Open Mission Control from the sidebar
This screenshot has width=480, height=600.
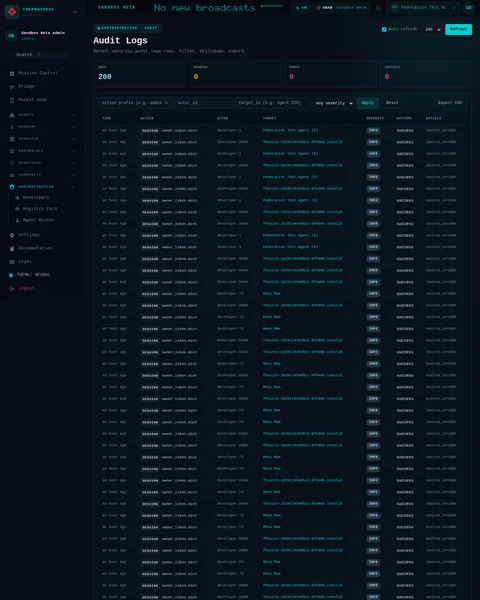(38, 73)
